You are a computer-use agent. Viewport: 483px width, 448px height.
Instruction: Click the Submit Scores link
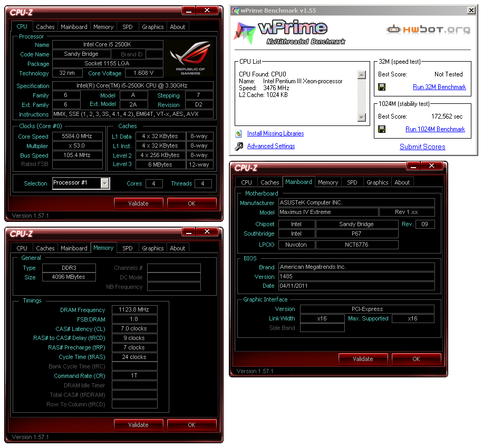coord(422,147)
